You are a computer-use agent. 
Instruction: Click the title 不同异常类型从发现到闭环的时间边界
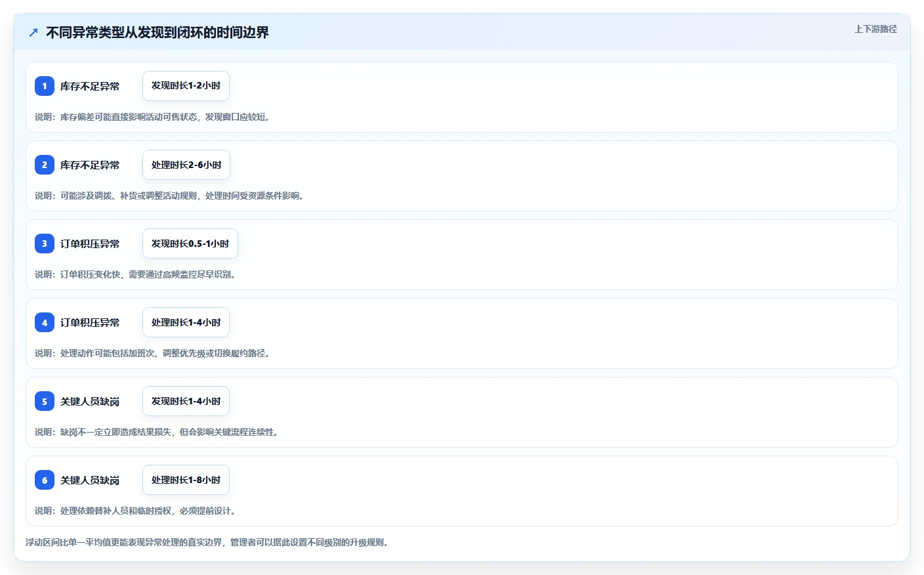(157, 32)
